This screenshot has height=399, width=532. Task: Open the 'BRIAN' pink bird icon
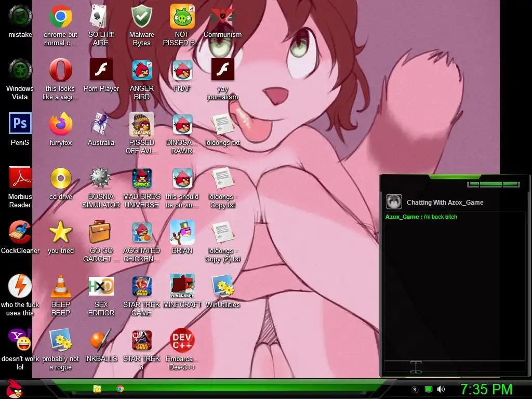pos(182,232)
